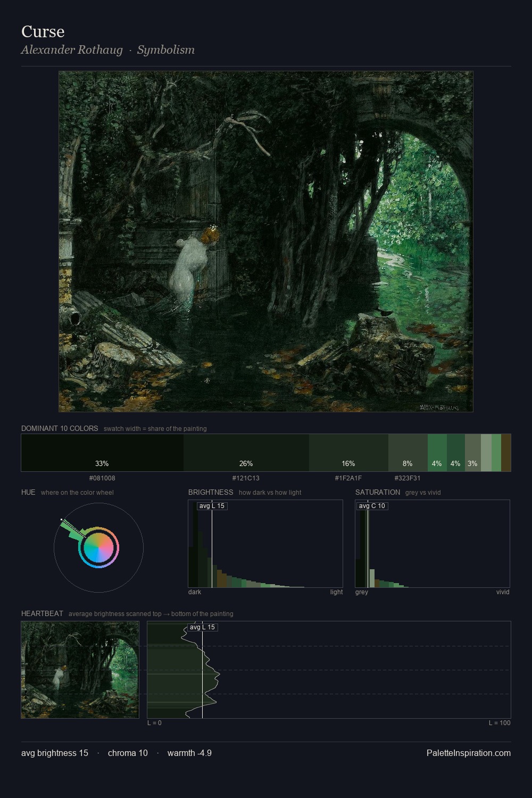Click 'avg brightness 15' in footer
The width and height of the screenshot is (532, 798).
(x=55, y=753)
